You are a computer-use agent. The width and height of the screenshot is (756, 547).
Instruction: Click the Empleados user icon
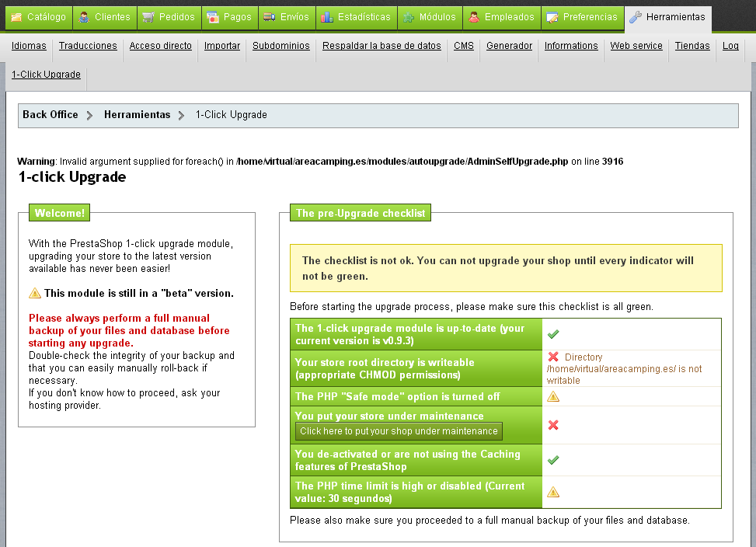pyautogui.click(x=474, y=17)
